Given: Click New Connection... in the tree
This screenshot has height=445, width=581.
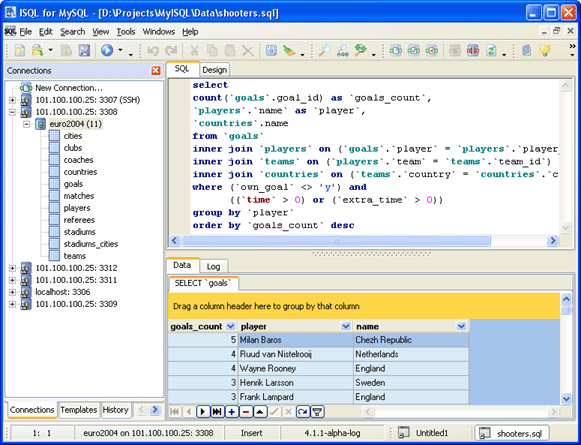Looking at the screenshot, I should tap(69, 88).
